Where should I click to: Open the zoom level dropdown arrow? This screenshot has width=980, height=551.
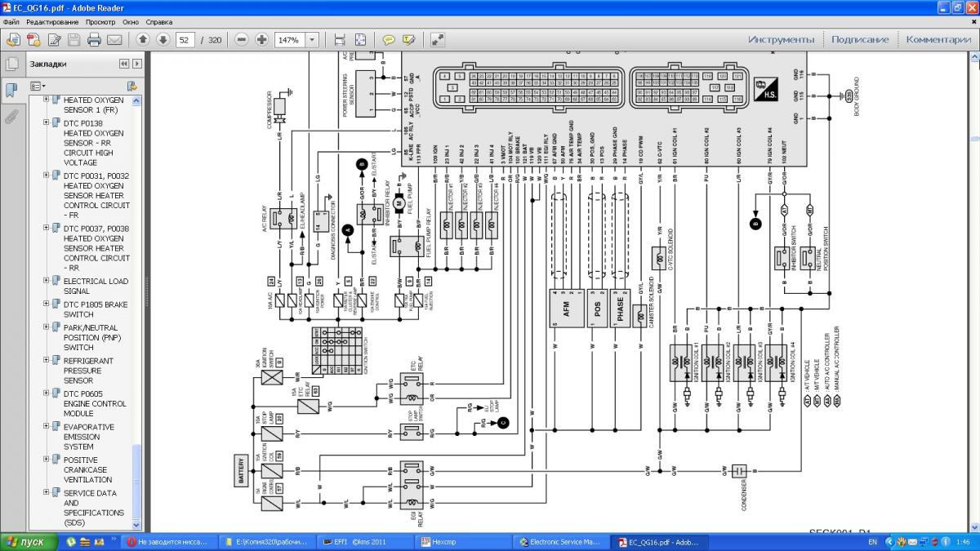coord(314,39)
